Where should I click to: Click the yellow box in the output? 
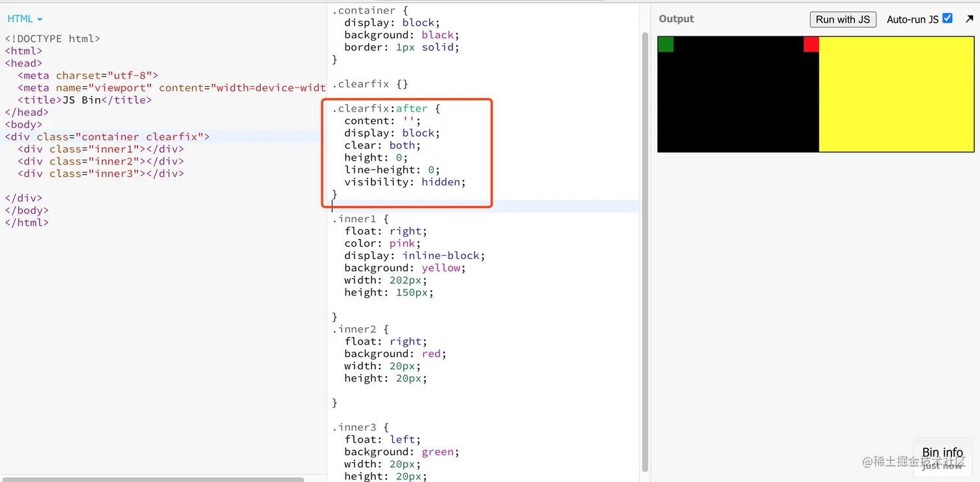click(x=896, y=94)
